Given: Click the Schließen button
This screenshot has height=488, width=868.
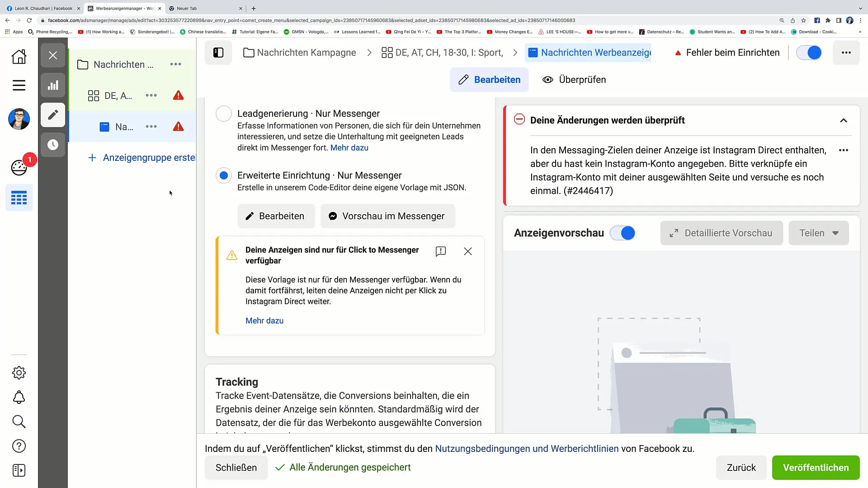Looking at the screenshot, I should pos(236,468).
